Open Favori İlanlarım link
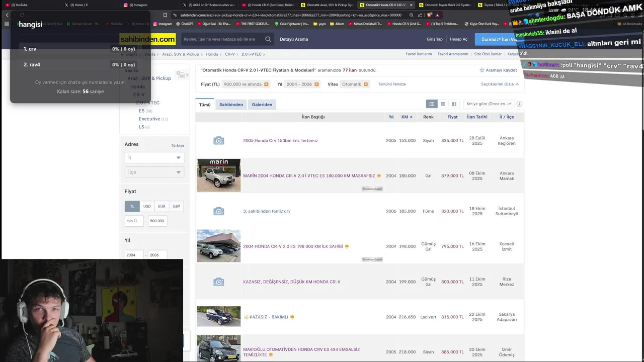644x362 pixels. (x=419, y=54)
